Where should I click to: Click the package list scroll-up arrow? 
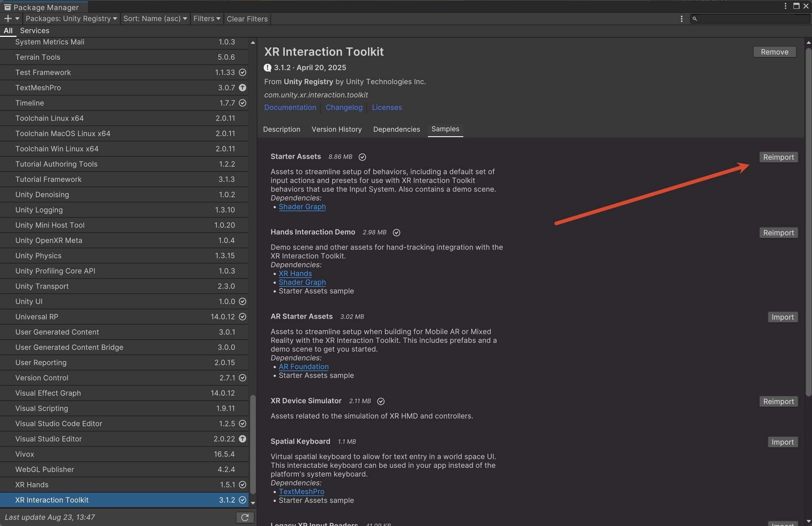click(253, 42)
